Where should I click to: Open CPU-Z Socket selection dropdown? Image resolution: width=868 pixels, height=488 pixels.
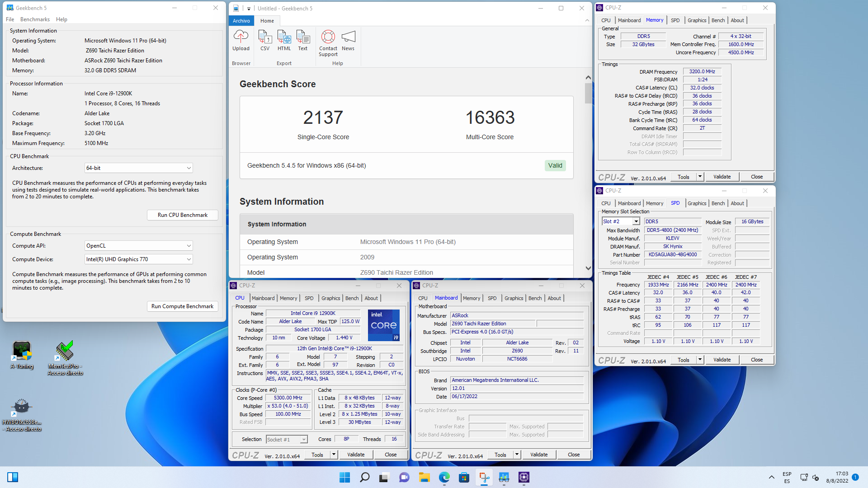pos(287,439)
